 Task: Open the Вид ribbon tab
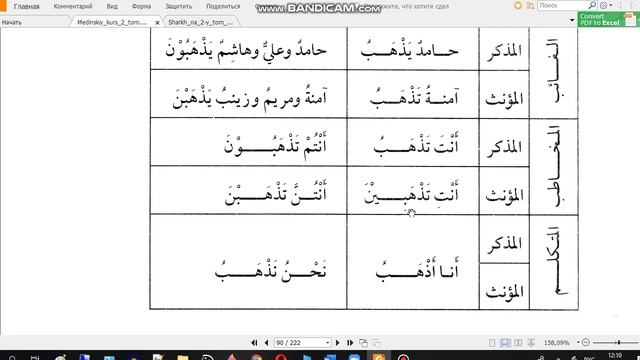point(112,7)
